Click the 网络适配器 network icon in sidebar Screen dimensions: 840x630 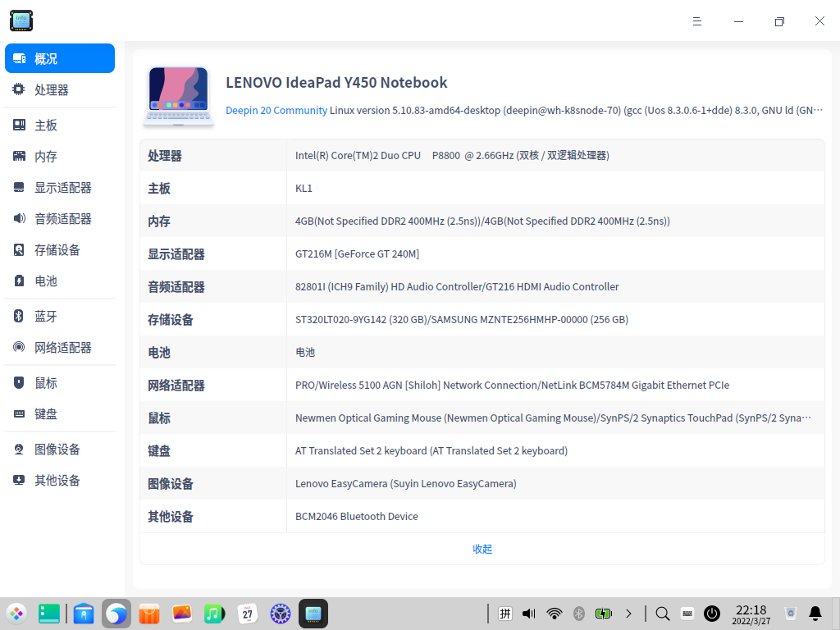[19, 347]
